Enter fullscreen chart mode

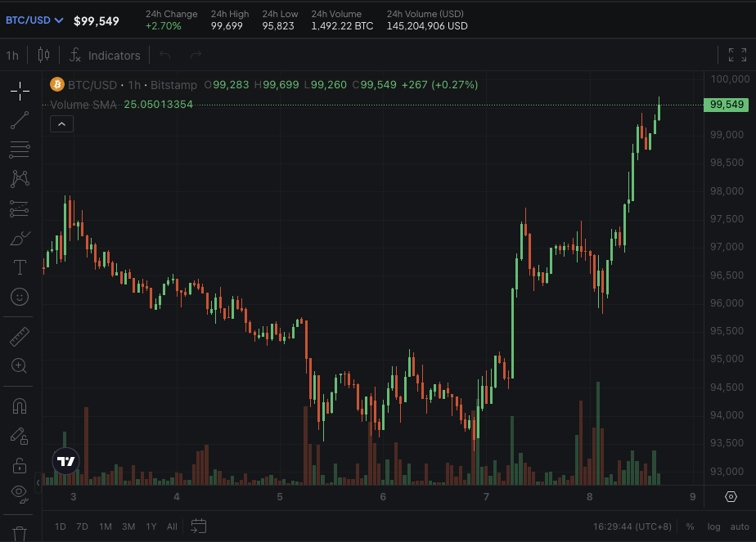(737, 55)
